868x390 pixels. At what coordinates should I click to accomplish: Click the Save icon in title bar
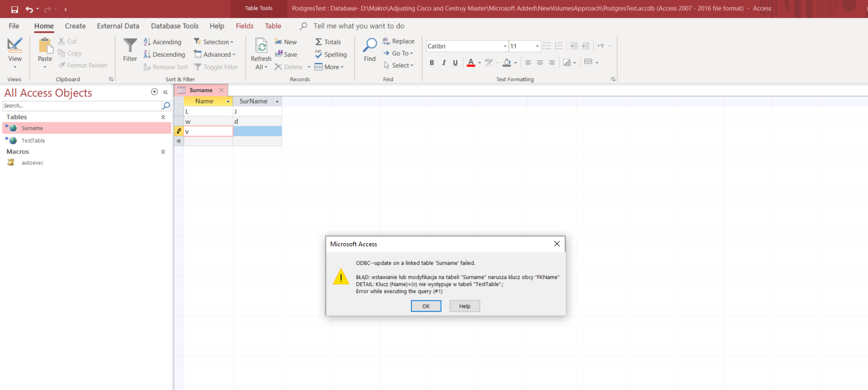pos(14,9)
